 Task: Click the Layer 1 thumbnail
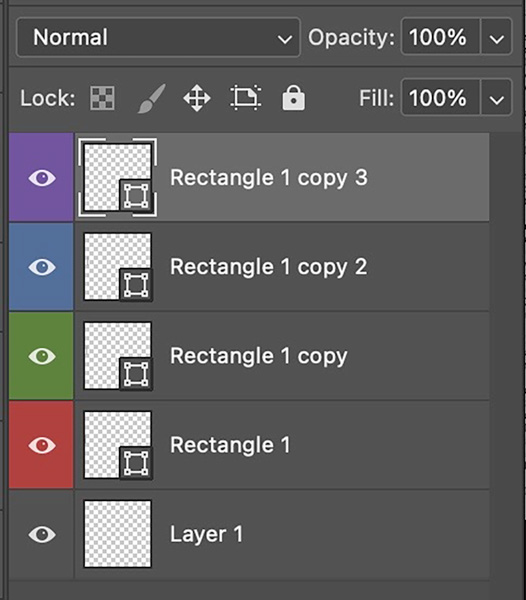(117, 534)
